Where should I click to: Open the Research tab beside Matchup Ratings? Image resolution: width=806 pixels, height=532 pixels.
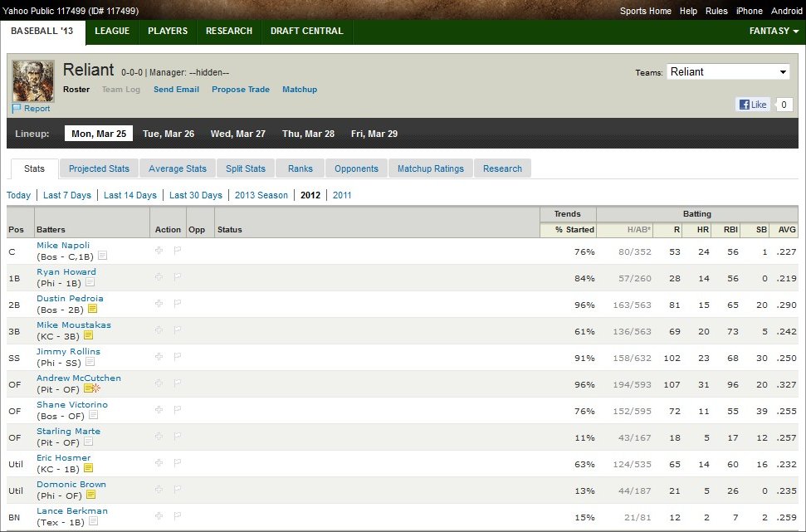tap(502, 168)
